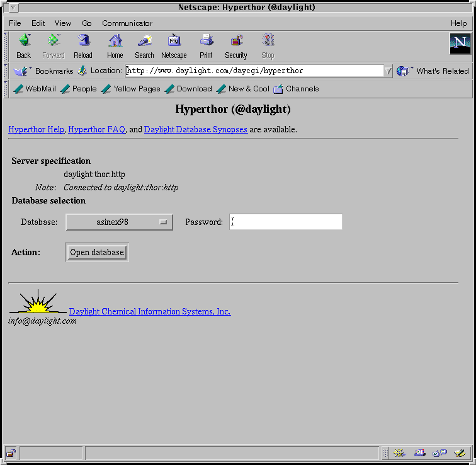This screenshot has width=476, height=465.
Task: Expand the Location URL history arrow
Action: point(388,71)
